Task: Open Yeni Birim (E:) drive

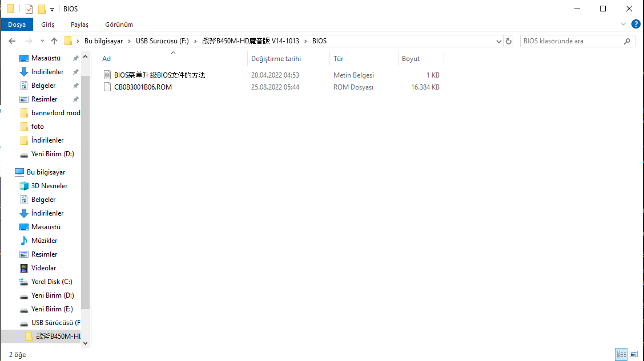Action: coord(52,309)
